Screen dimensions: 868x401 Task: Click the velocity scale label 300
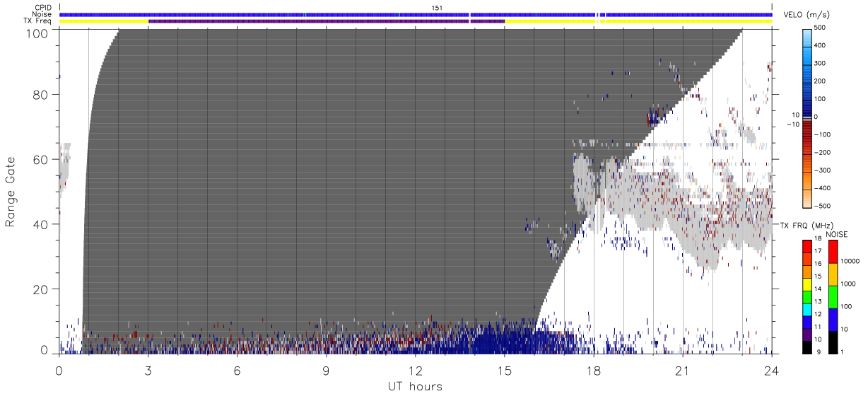tap(820, 63)
